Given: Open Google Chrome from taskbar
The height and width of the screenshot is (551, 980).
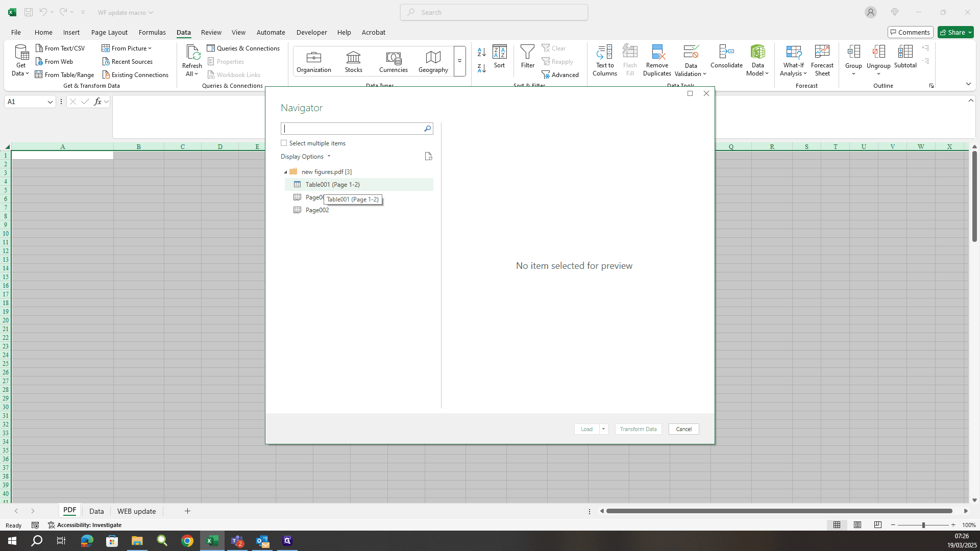Looking at the screenshot, I should pyautogui.click(x=187, y=541).
